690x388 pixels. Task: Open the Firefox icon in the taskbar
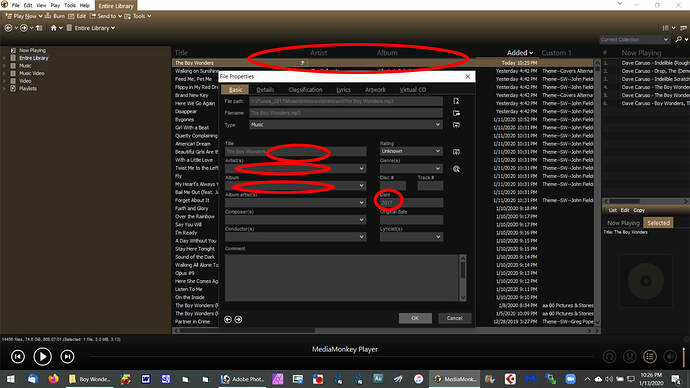click(53, 379)
